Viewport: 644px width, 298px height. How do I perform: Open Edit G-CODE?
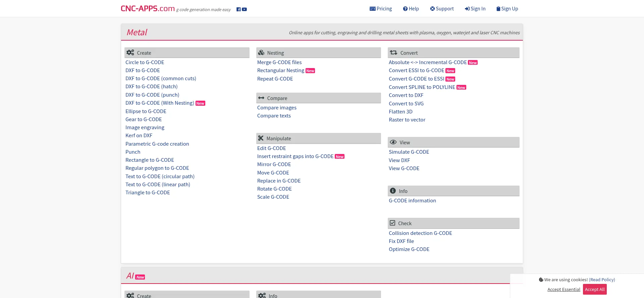pyautogui.click(x=272, y=148)
